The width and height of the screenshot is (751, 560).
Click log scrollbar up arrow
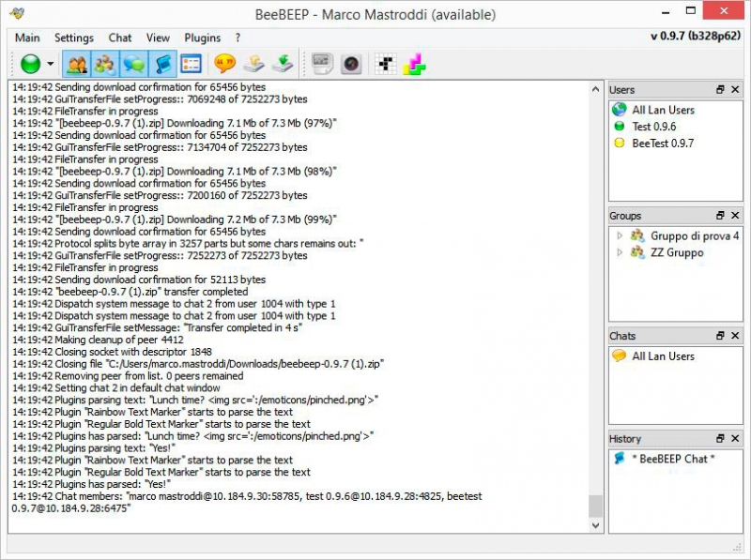click(595, 89)
